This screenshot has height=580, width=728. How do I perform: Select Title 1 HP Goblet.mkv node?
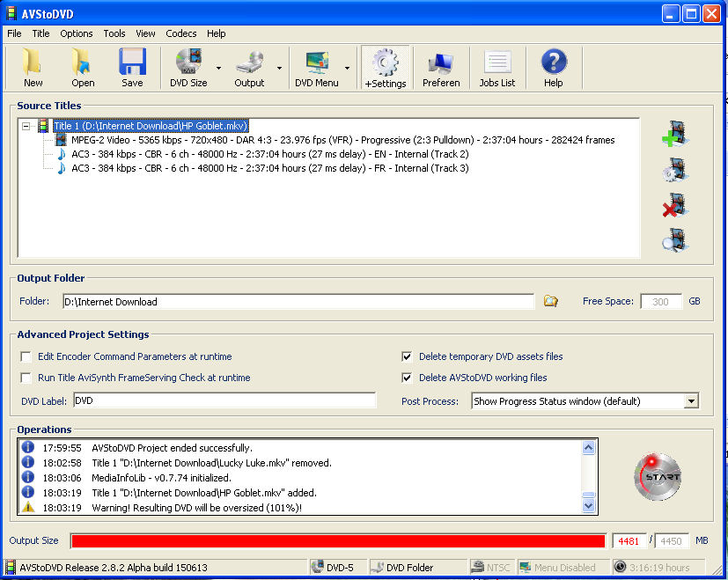[x=151, y=126]
